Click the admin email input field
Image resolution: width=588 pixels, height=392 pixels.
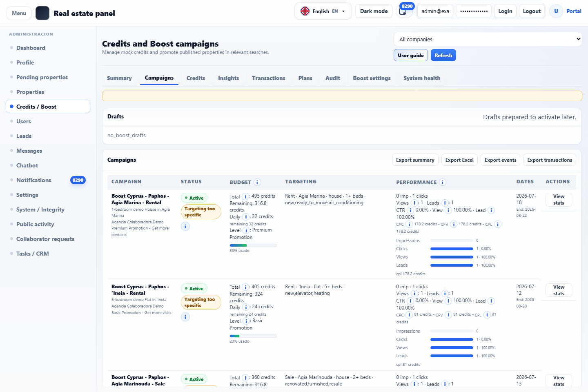435,11
